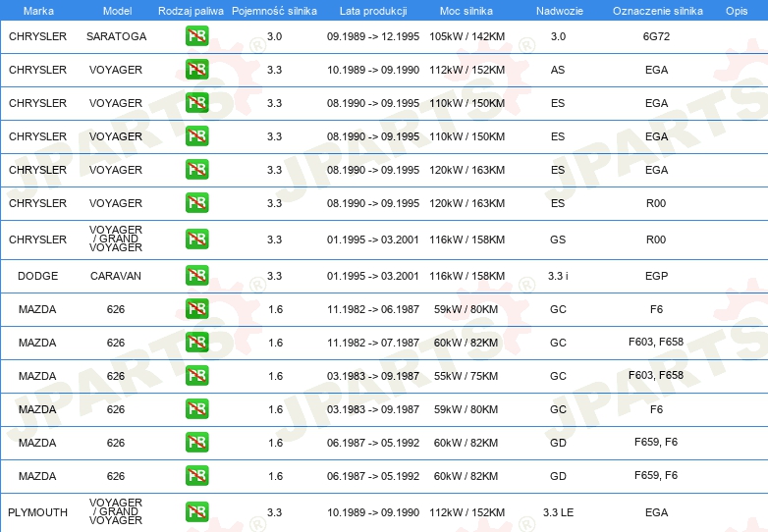Click the 3.3 LE body cell

click(558, 512)
